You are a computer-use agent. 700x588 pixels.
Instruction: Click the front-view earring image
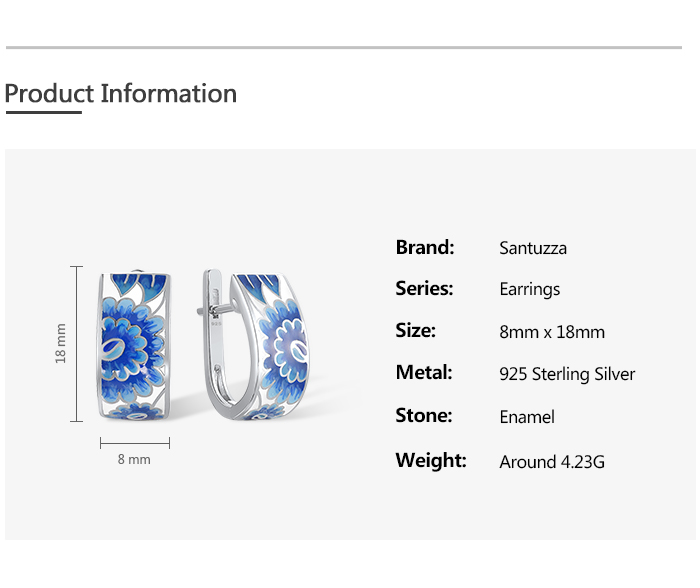click(138, 345)
